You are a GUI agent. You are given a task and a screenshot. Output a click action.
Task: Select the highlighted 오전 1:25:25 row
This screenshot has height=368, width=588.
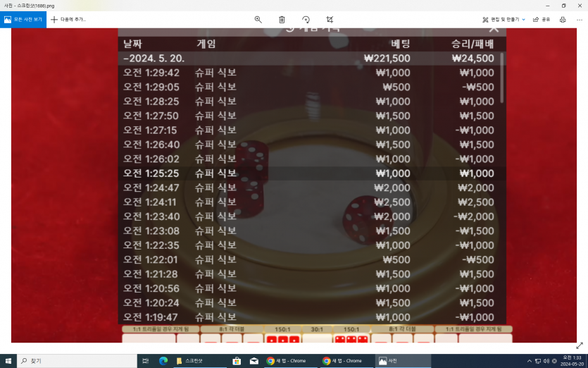(x=312, y=173)
